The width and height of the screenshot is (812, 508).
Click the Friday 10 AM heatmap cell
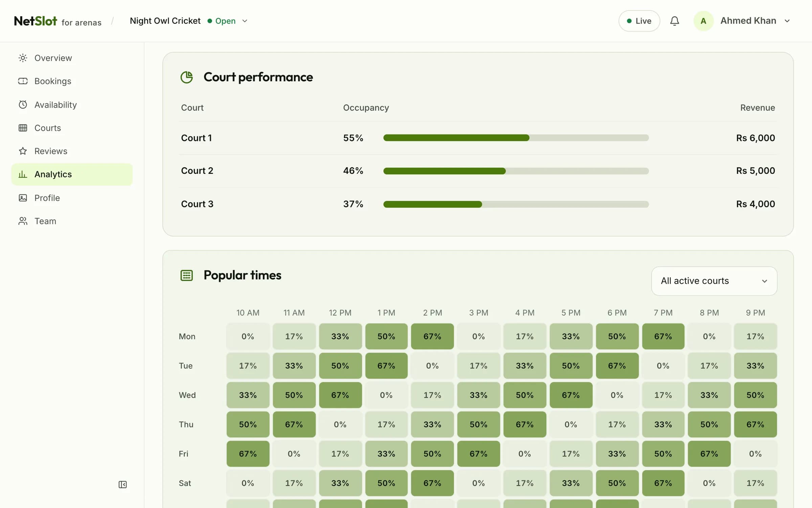tap(248, 454)
